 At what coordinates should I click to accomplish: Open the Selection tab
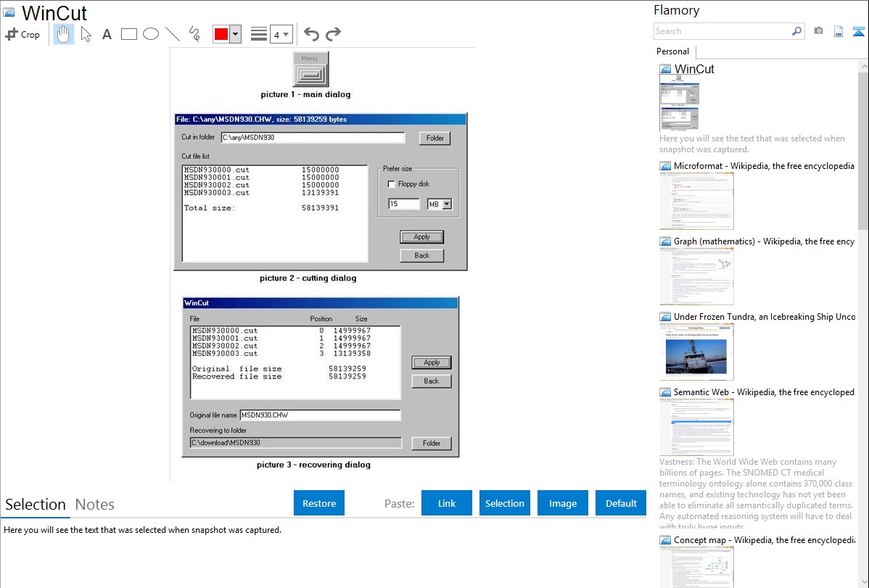pyautogui.click(x=36, y=505)
